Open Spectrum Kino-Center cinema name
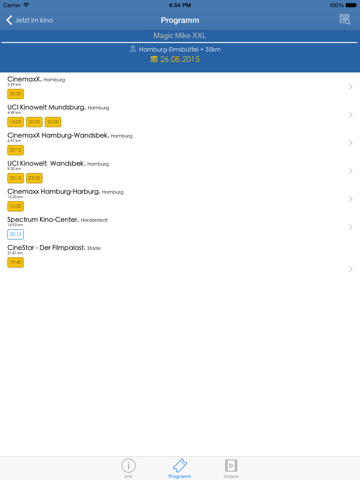 [43, 220]
